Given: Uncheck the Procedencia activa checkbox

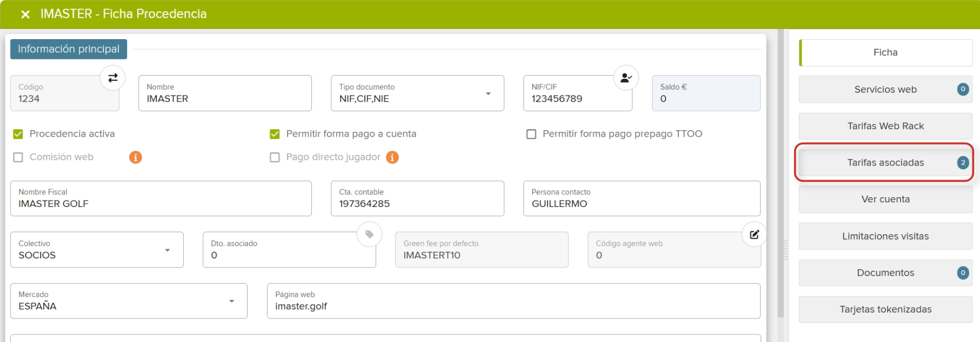Looking at the screenshot, I should click(18, 134).
